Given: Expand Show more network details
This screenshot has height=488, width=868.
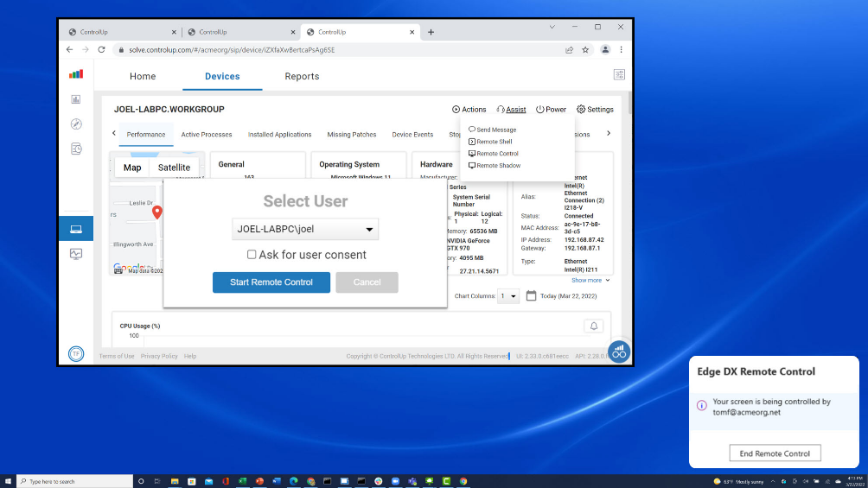Looking at the screenshot, I should tap(590, 281).
